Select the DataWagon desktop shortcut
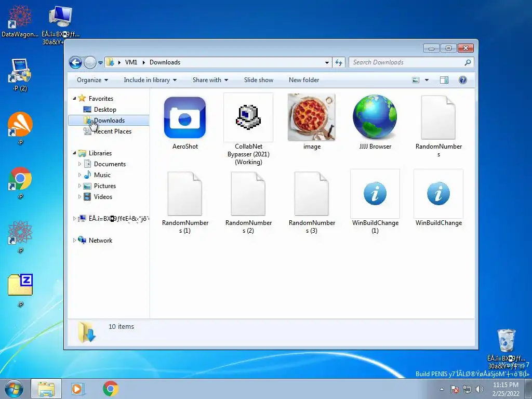The height and width of the screenshot is (399, 532). [x=20, y=20]
